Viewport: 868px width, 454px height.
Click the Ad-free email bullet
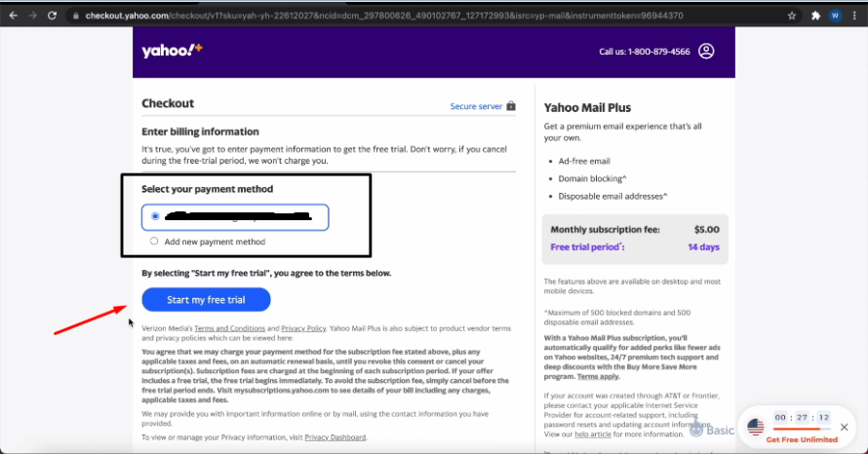click(x=584, y=162)
